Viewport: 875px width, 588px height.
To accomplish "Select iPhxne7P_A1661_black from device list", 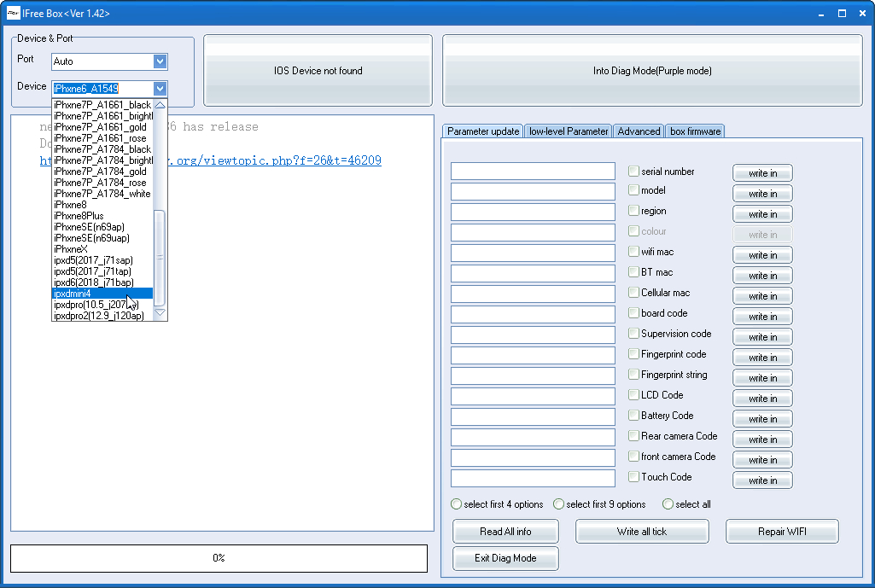I will tap(102, 105).
